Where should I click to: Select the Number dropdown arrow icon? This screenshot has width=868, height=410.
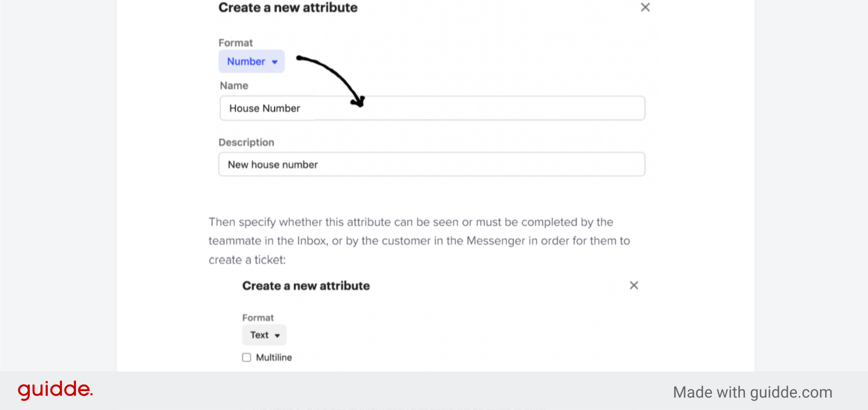274,61
